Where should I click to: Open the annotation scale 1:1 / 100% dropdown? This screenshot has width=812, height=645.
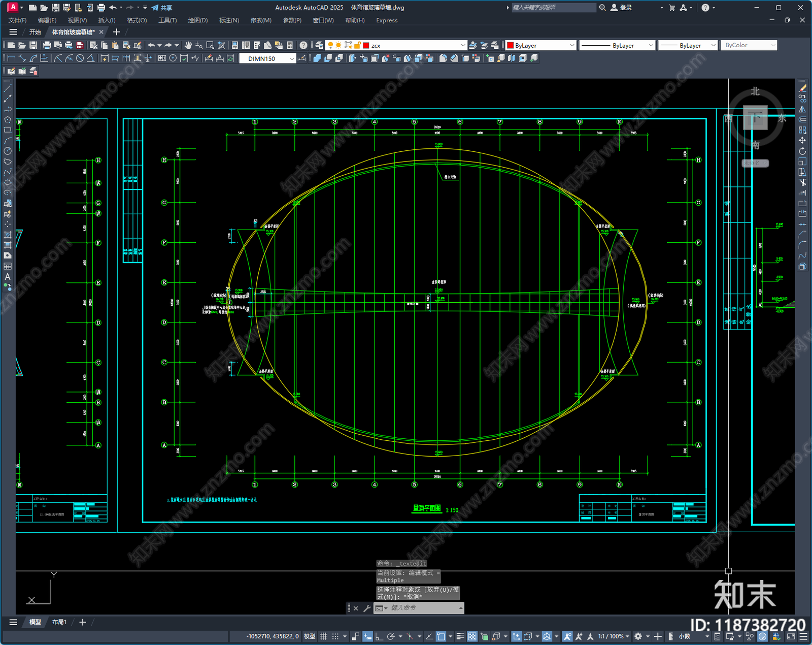pyautogui.click(x=614, y=636)
